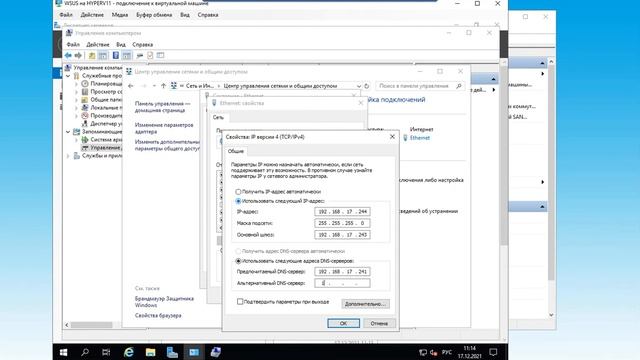
Task: Open Task View on taskbar
Action: pos(106,352)
